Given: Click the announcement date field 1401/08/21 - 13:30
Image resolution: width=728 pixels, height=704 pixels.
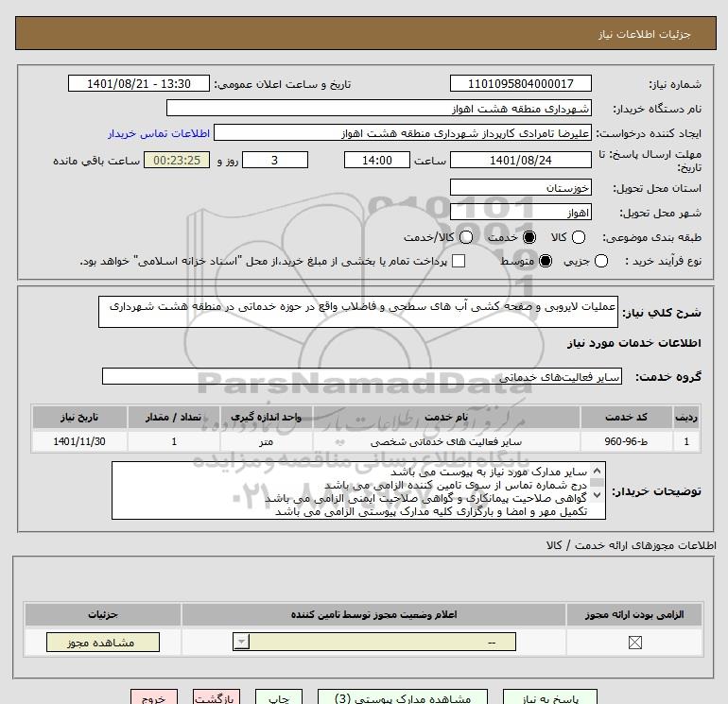Looking at the screenshot, I should (138, 83).
